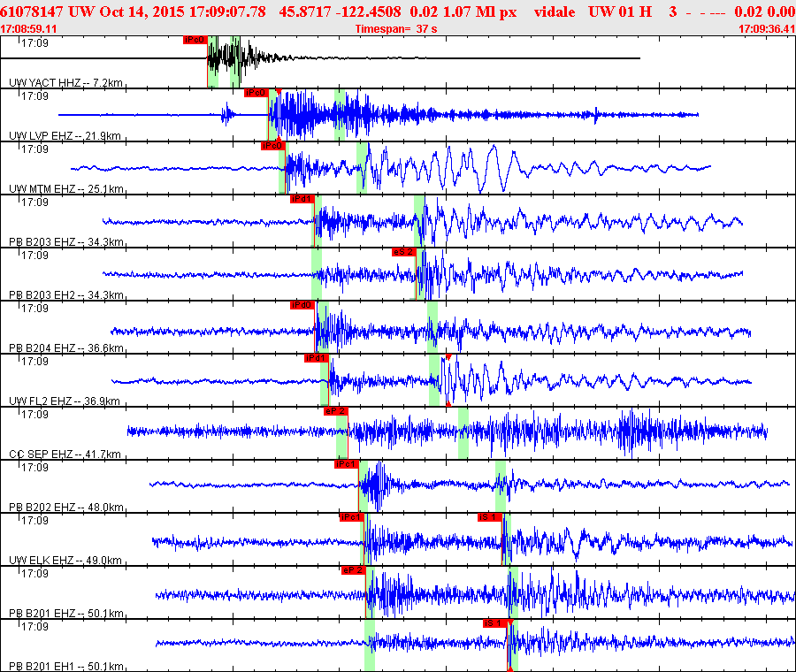Select the red P-pick flag on LVP trace
Screen dimensions: 796x672
pyautogui.click(x=256, y=93)
